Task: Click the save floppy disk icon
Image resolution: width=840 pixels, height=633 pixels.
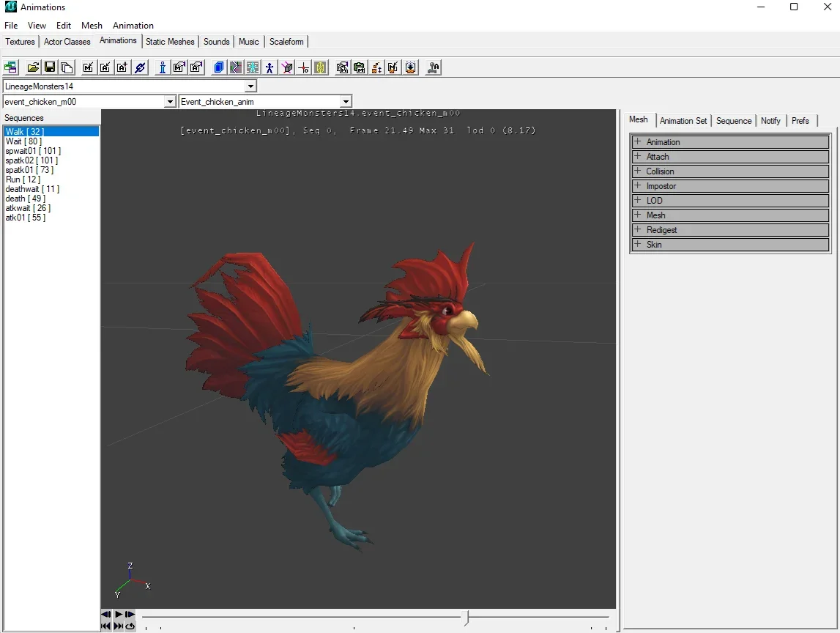Action: point(50,68)
